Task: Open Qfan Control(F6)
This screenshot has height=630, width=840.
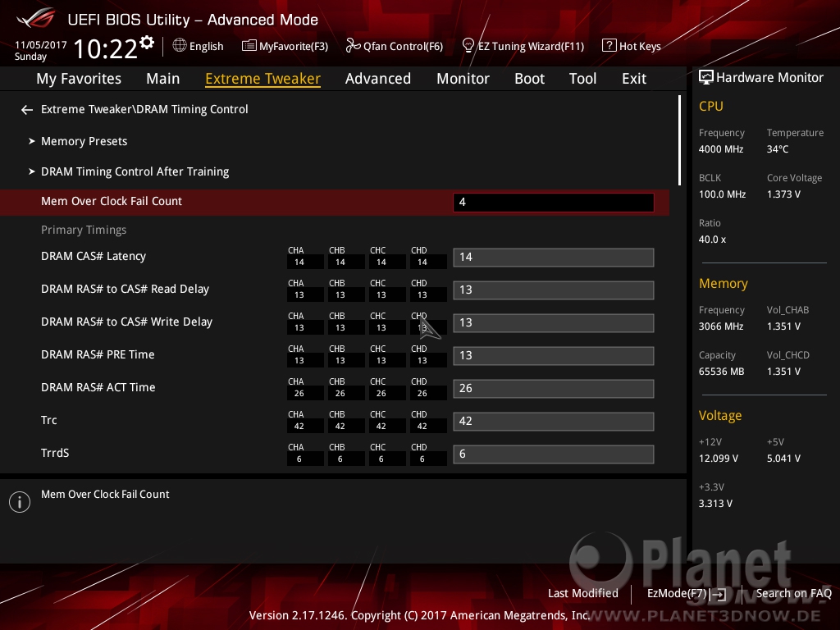Action: tap(395, 46)
